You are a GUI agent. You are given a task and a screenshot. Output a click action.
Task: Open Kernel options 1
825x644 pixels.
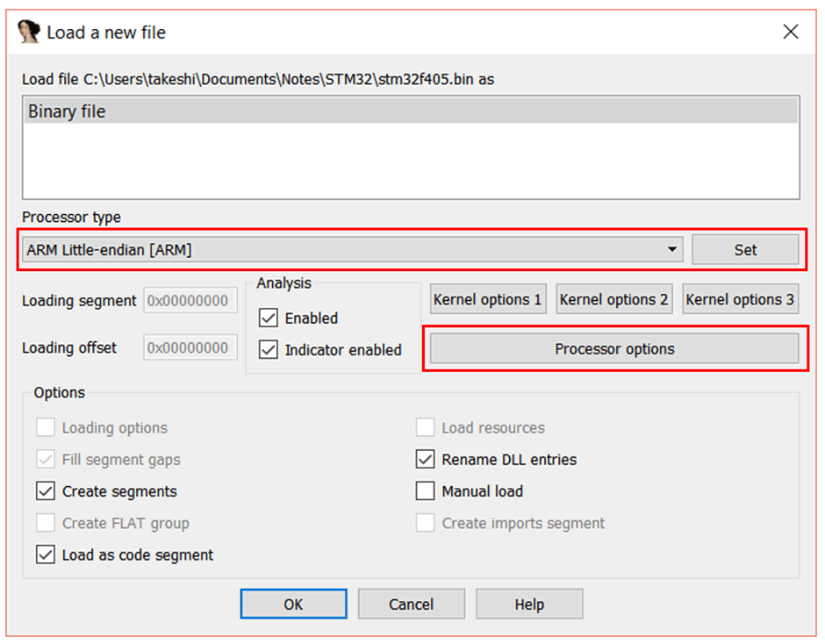(x=488, y=299)
